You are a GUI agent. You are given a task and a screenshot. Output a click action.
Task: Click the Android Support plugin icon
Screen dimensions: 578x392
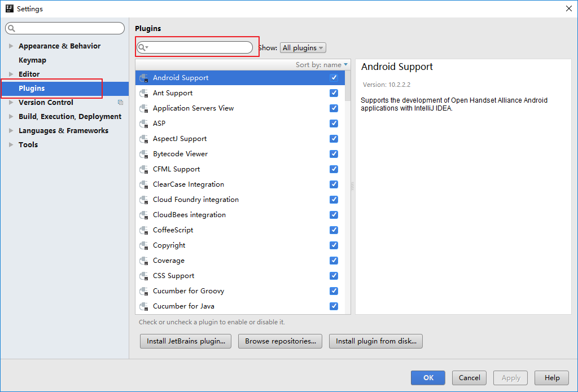(144, 78)
